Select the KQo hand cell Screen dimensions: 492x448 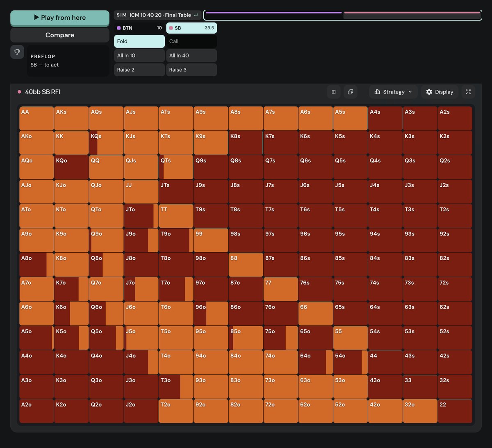[71, 167]
